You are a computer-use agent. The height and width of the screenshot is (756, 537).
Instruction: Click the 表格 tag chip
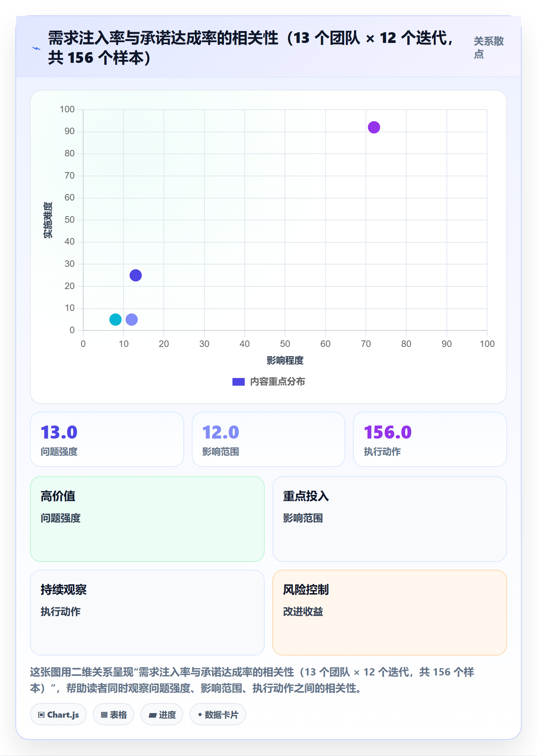(114, 715)
